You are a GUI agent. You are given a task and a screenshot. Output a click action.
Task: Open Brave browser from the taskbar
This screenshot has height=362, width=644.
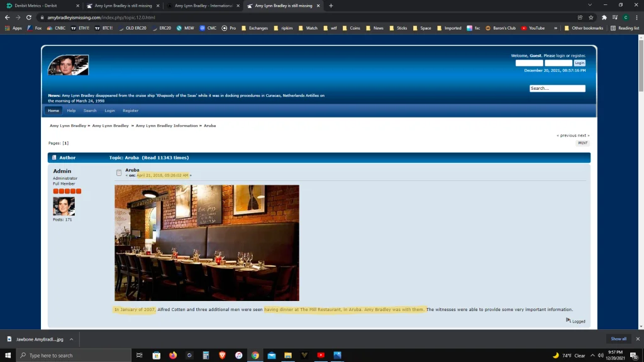tap(222, 355)
